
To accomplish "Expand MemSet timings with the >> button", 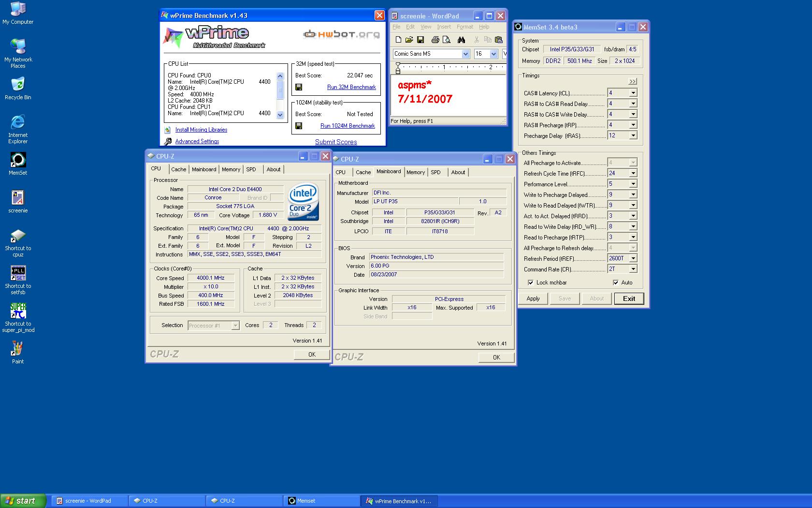I will coord(633,81).
